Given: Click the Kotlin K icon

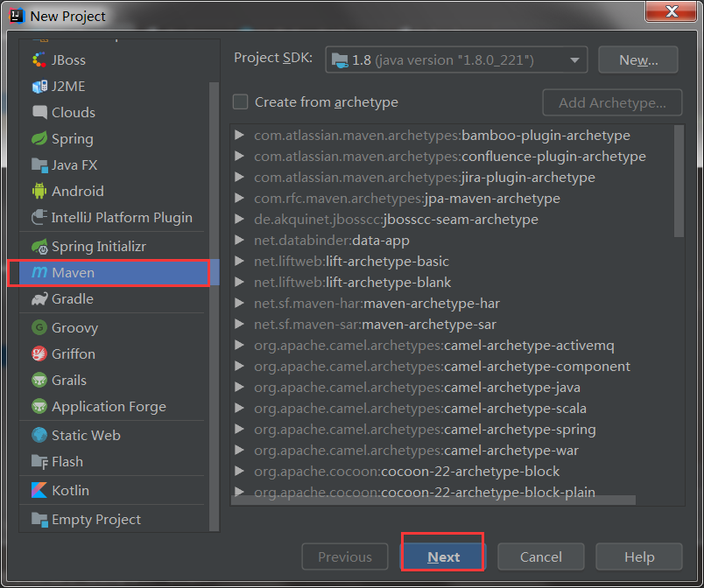Looking at the screenshot, I should click(x=39, y=490).
